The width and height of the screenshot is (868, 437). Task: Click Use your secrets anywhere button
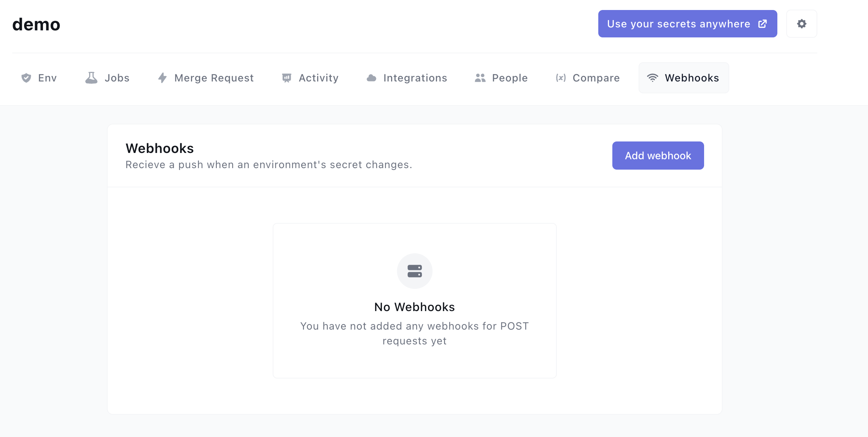[679, 24]
